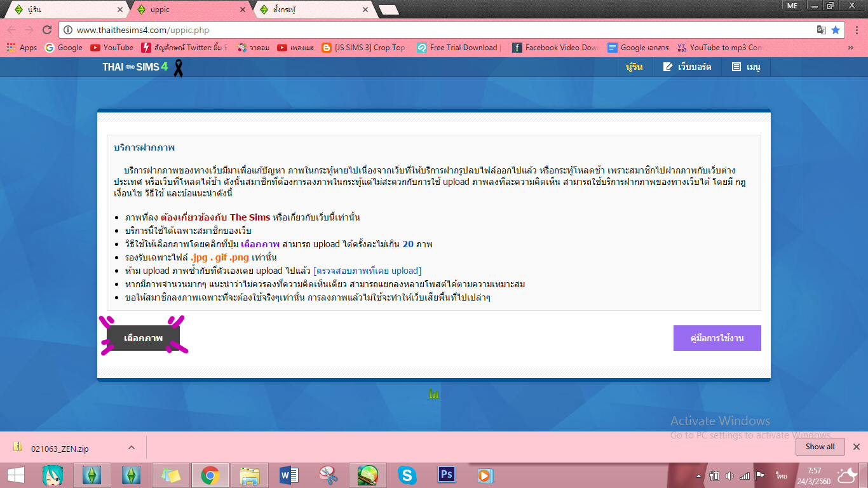Expand options arrow for 021063_ZEN.zip download
The width and height of the screenshot is (868, 488).
click(x=132, y=447)
